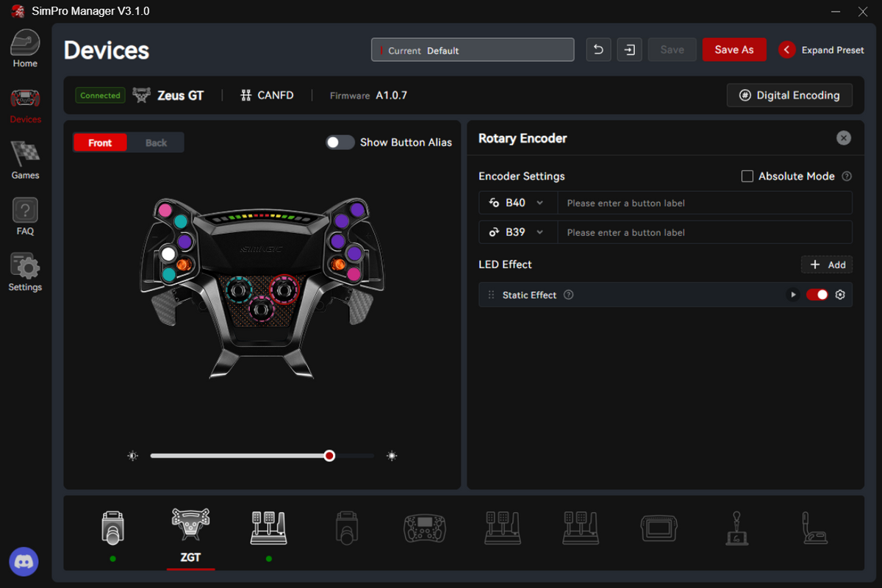882x588 pixels.
Task: Switch to the Back wheel view tab
Action: 156,143
